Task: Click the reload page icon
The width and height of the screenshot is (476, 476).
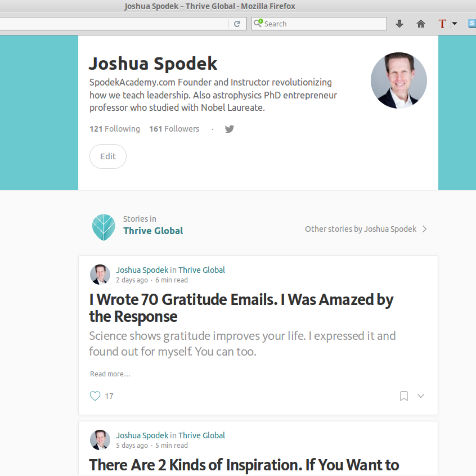Action: (x=237, y=24)
